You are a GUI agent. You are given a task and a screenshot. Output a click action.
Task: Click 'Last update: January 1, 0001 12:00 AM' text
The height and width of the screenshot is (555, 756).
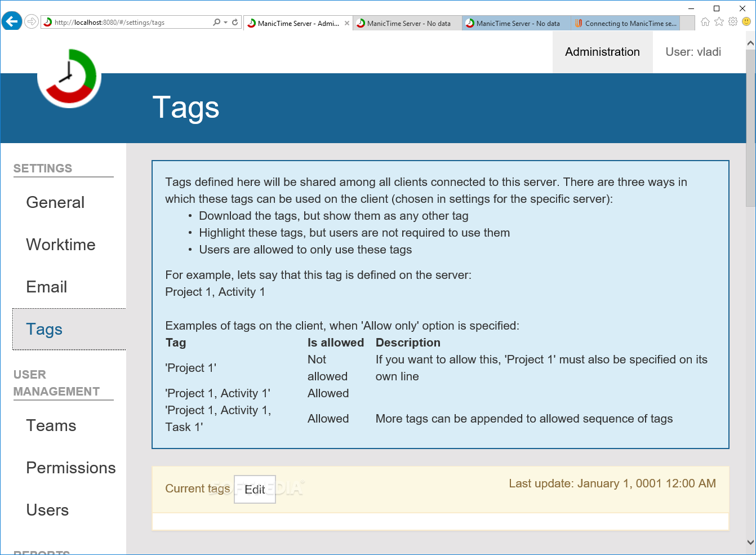(612, 483)
